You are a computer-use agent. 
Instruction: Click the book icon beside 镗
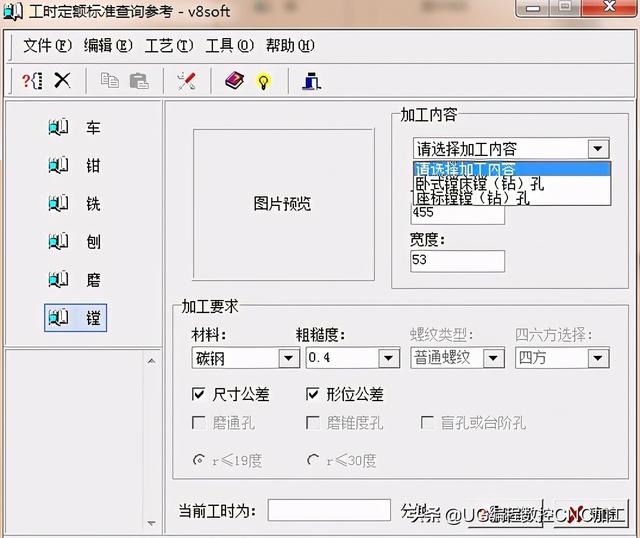click(58, 317)
